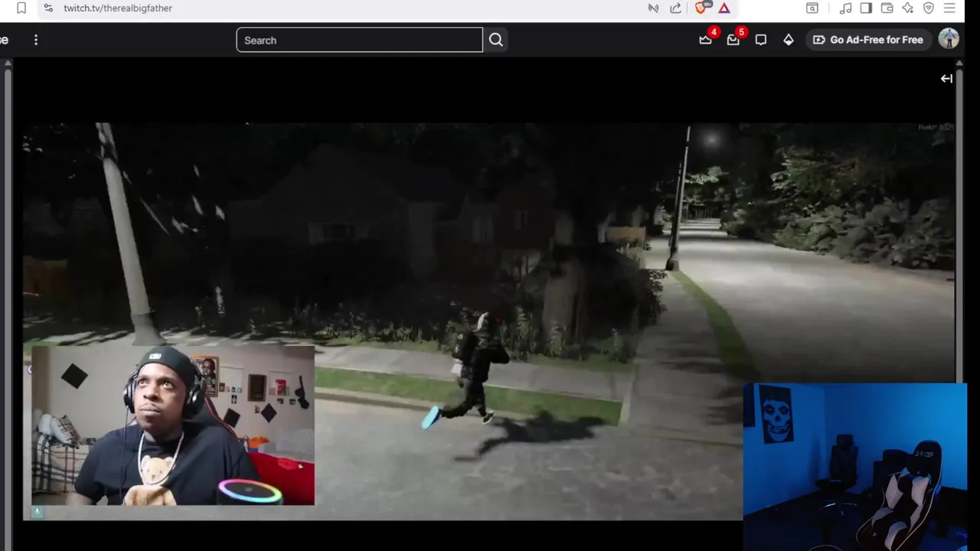
Task: Open Whispers chat bubble icon
Action: [761, 40]
